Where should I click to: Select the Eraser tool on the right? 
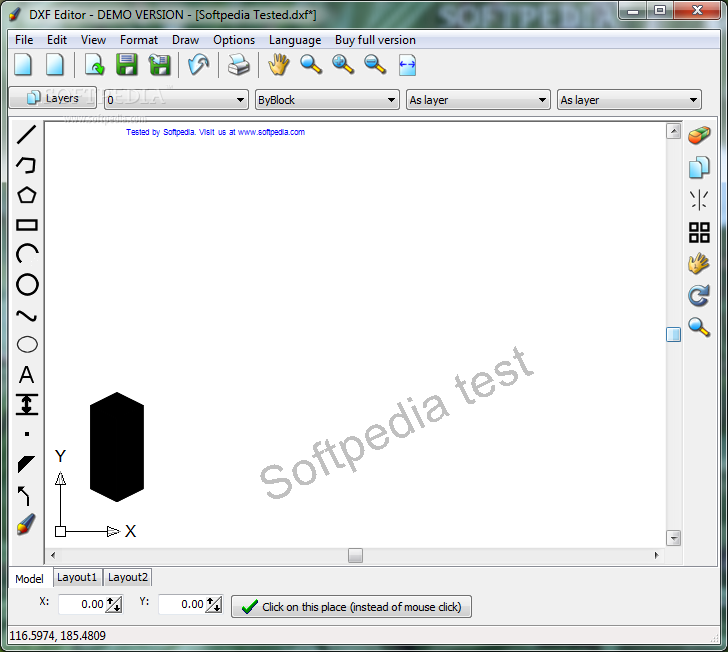(x=699, y=135)
